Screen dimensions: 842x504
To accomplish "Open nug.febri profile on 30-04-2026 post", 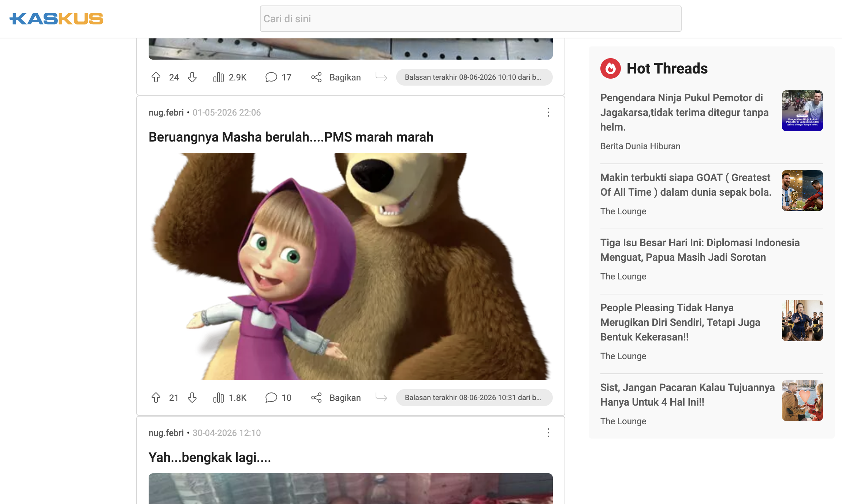I will 166,433.
